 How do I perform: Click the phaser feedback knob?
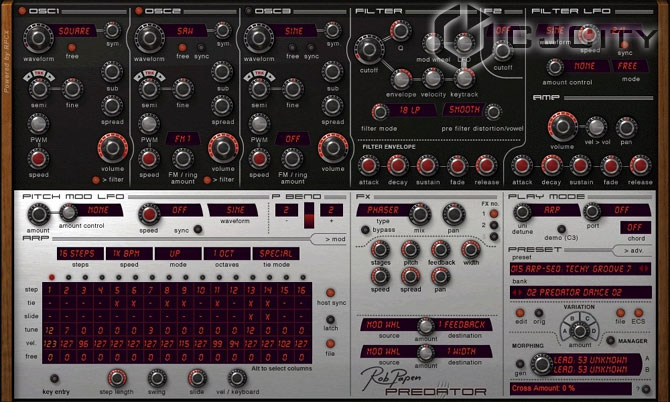(x=441, y=249)
